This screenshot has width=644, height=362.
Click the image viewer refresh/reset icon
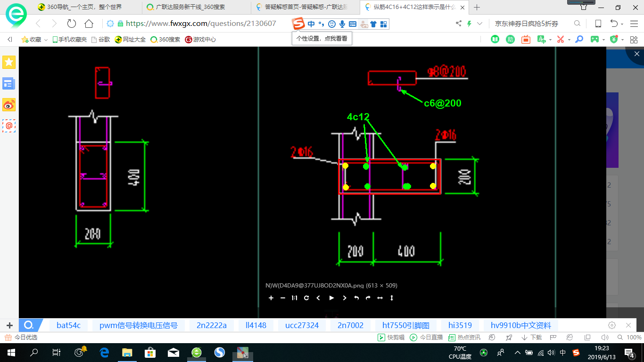coord(306,298)
